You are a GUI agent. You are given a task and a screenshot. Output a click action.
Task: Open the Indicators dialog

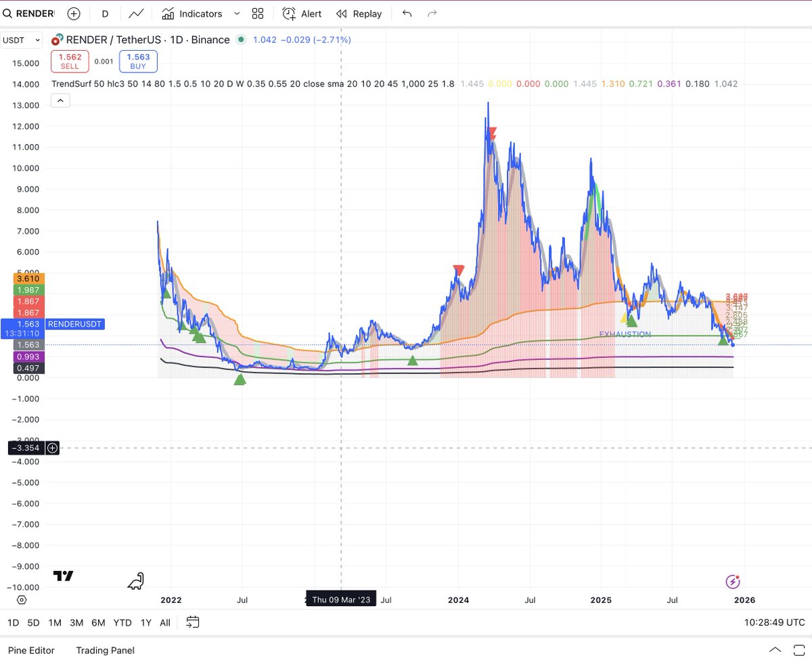pyautogui.click(x=192, y=14)
